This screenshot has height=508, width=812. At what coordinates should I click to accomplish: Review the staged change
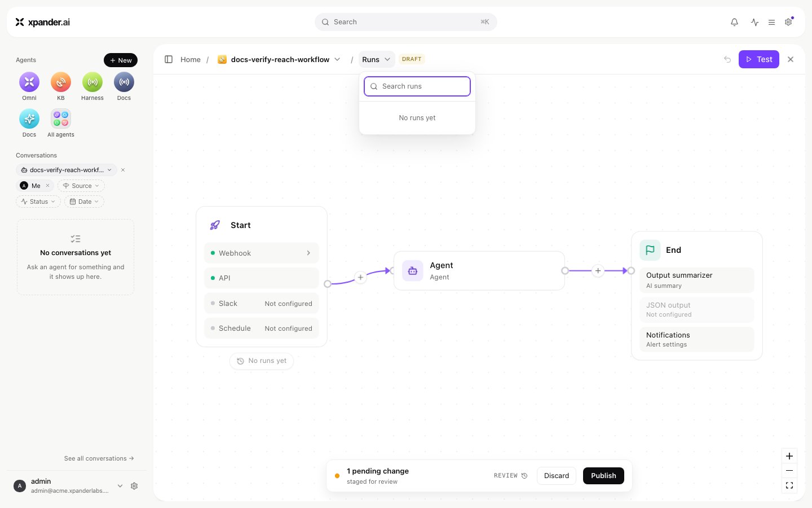[511, 476]
